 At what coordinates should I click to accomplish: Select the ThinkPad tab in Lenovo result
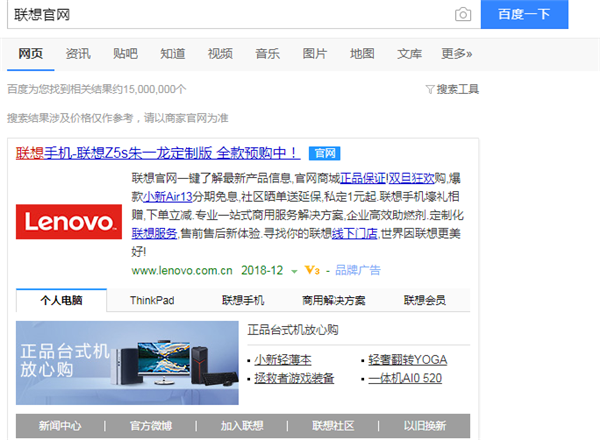coord(152,300)
